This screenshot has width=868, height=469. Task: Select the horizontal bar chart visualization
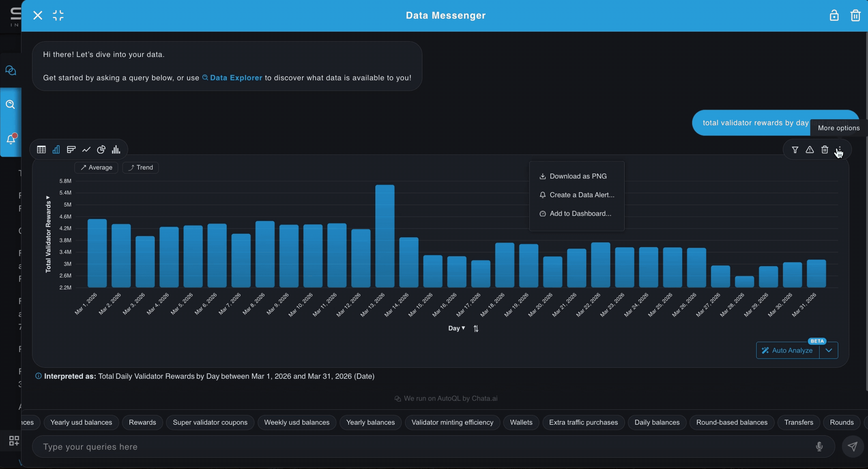tap(71, 149)
